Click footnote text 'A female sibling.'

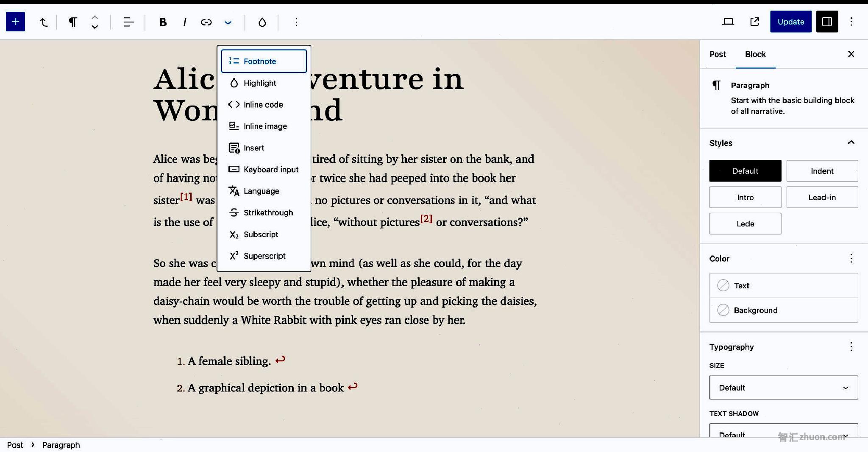click(229, 361)
